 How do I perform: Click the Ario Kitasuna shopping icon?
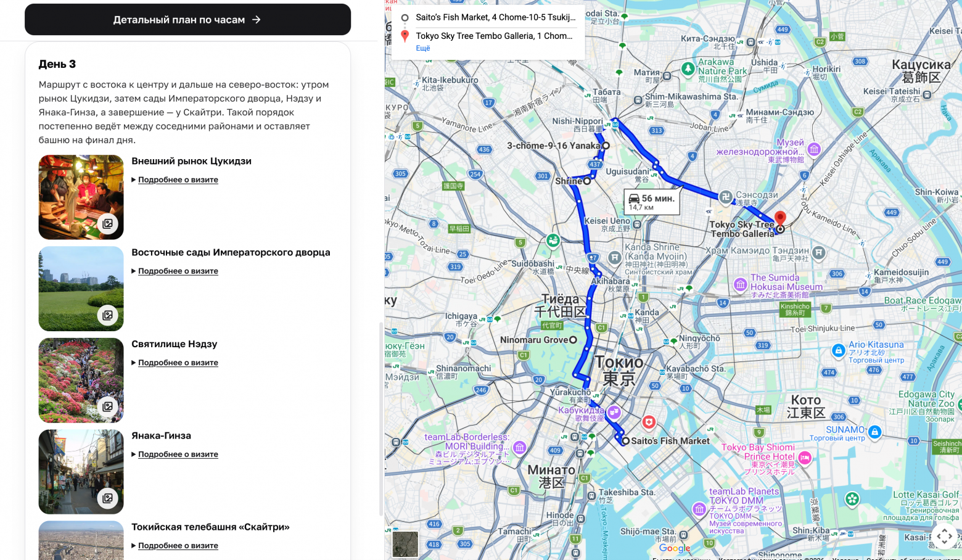coord(838,351)
